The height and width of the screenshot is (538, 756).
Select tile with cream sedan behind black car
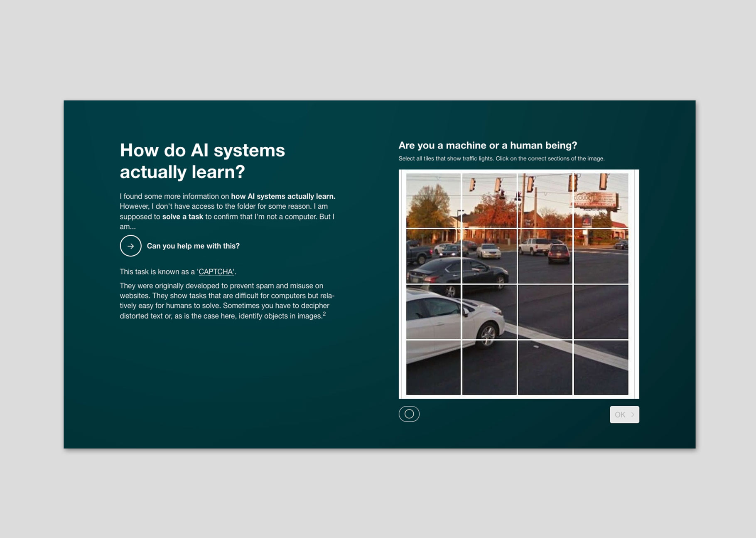(489, 256)
